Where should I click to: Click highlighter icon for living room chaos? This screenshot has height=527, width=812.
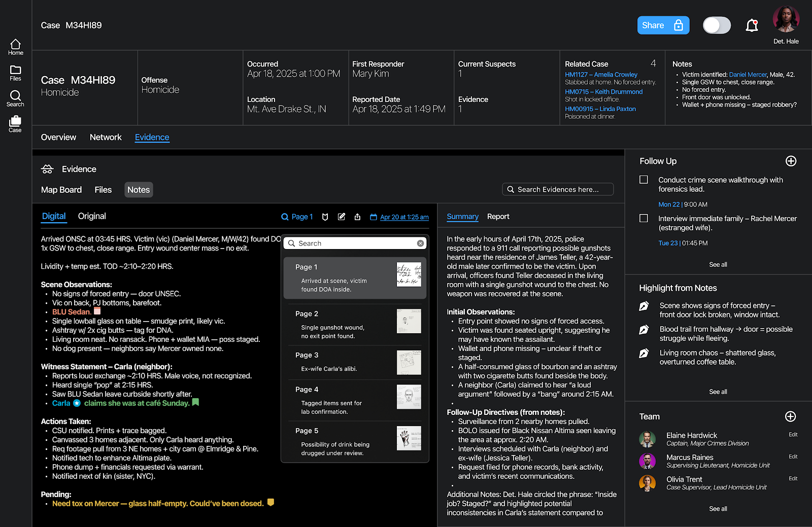pyautogui.click(x=644, y=353)
